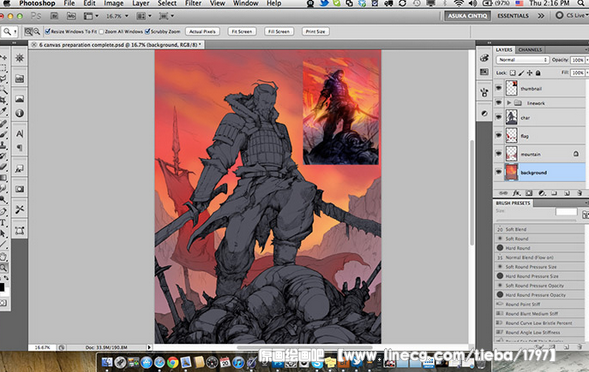This screenshot has width=589, height=372.
Task: Open the Swatches panel icon
Action: pyautogui.click(x=484, y=72)
